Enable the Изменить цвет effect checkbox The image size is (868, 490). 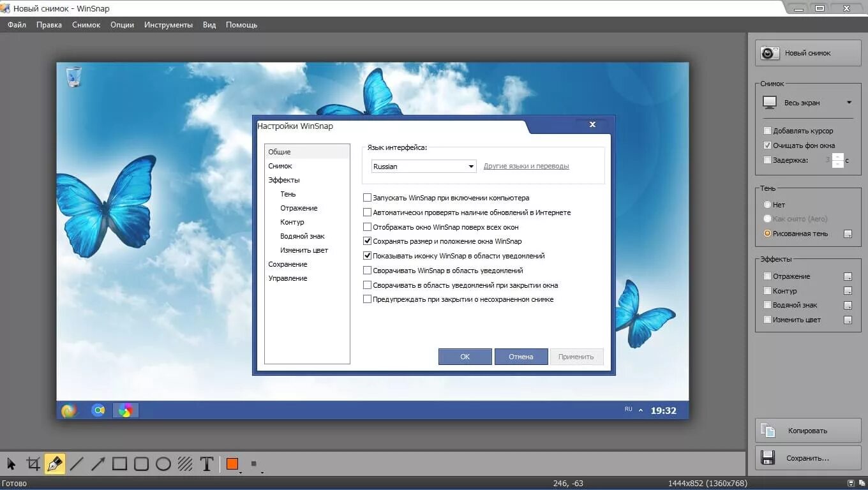point(768,320)
